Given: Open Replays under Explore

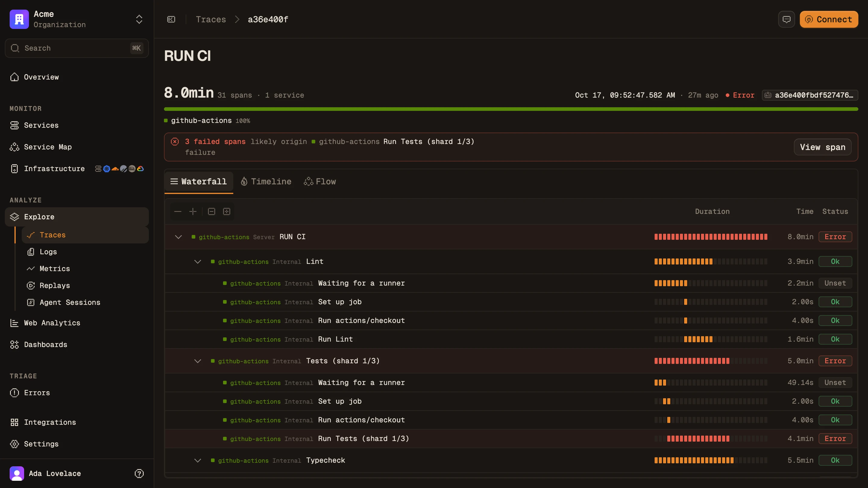Looking at the screenshot, I should coord(85,286).
